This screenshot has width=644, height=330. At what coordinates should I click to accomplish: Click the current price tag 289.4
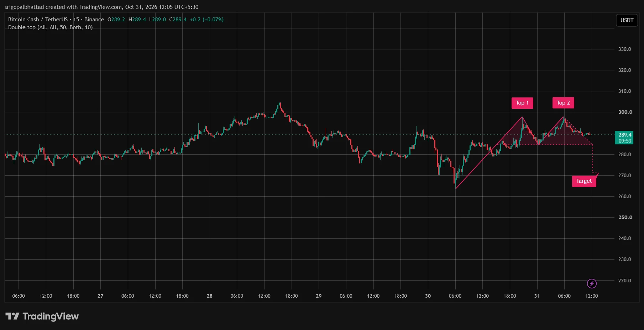coord(624,138)
